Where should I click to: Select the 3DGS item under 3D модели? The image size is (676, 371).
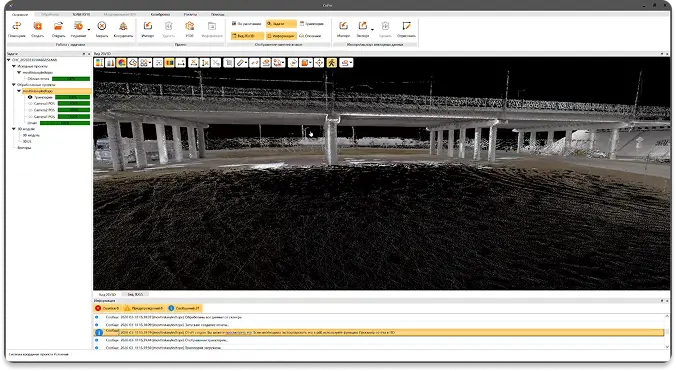point(27,141)
